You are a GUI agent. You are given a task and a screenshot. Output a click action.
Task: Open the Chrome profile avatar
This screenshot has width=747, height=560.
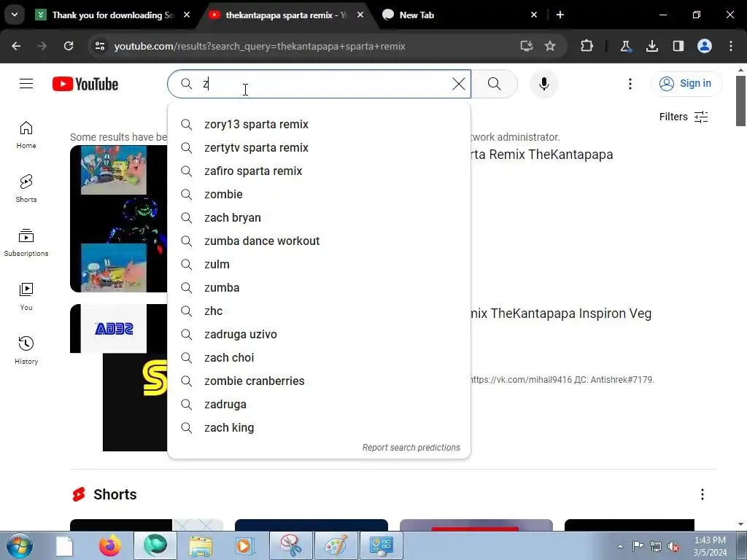tap(705, 46)
